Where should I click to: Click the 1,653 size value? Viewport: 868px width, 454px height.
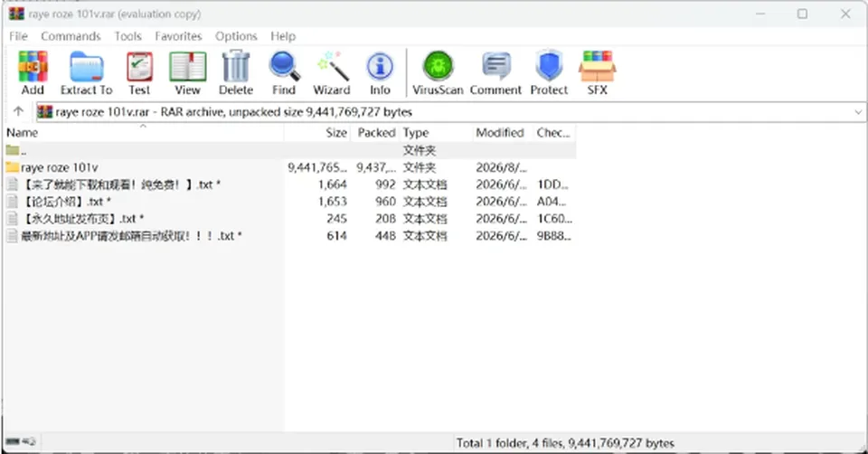[x=332, y=202]
